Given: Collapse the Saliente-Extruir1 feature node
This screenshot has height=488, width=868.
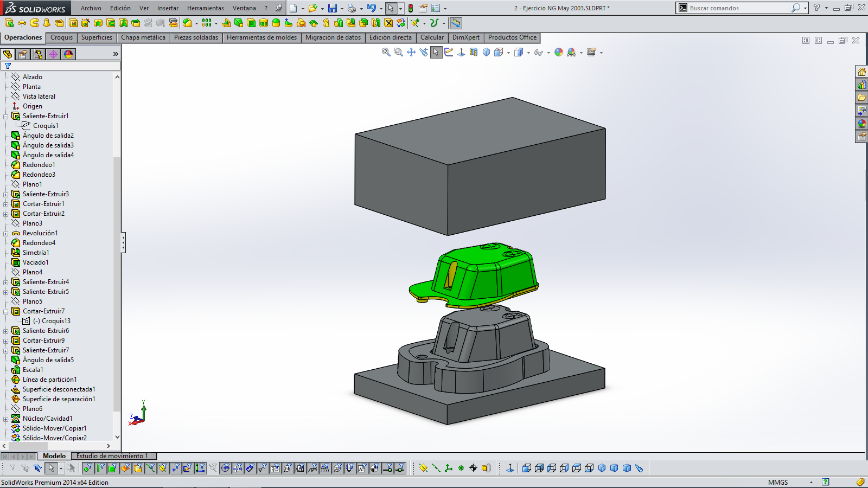Looking at the screenshot, I should 6,116.
